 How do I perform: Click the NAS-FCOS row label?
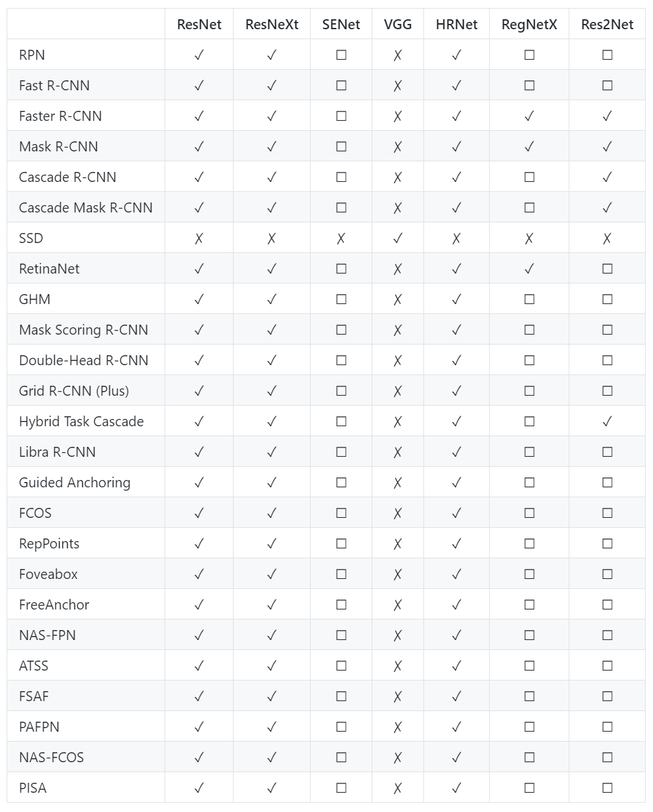click(51, 758)
